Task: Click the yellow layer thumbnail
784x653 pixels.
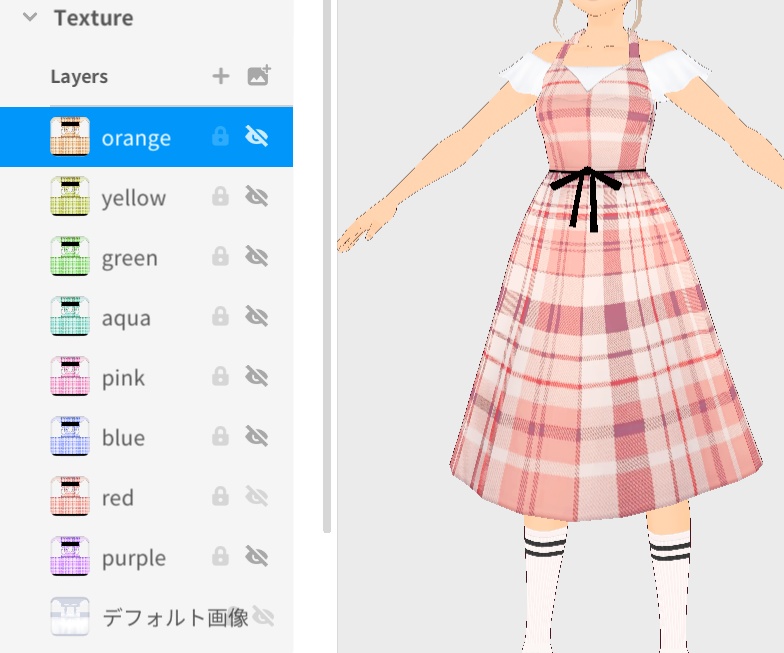Action: (70, 196)
